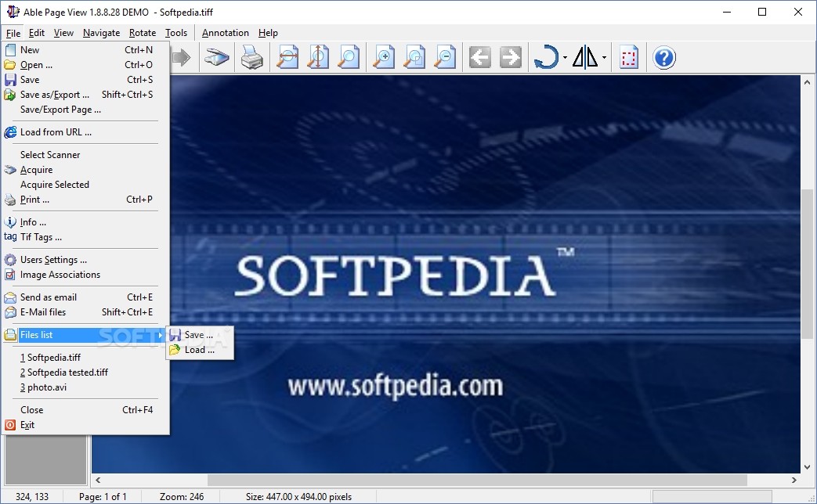Click the Page: 1 of 1 status text
This screenshot has height=504, width=817.
pyautogui.click(x=103, y=497)
